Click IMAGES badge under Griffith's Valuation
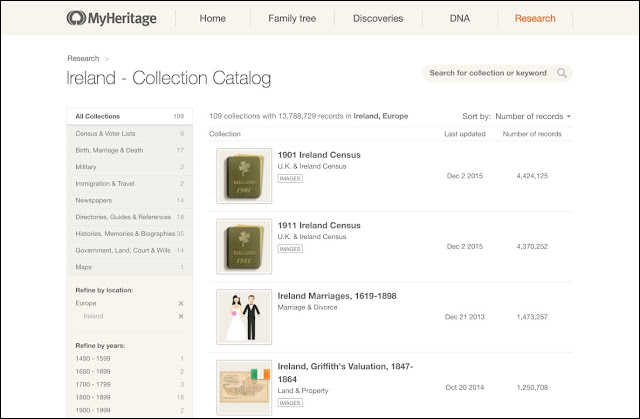 click(x=290, y=403)
